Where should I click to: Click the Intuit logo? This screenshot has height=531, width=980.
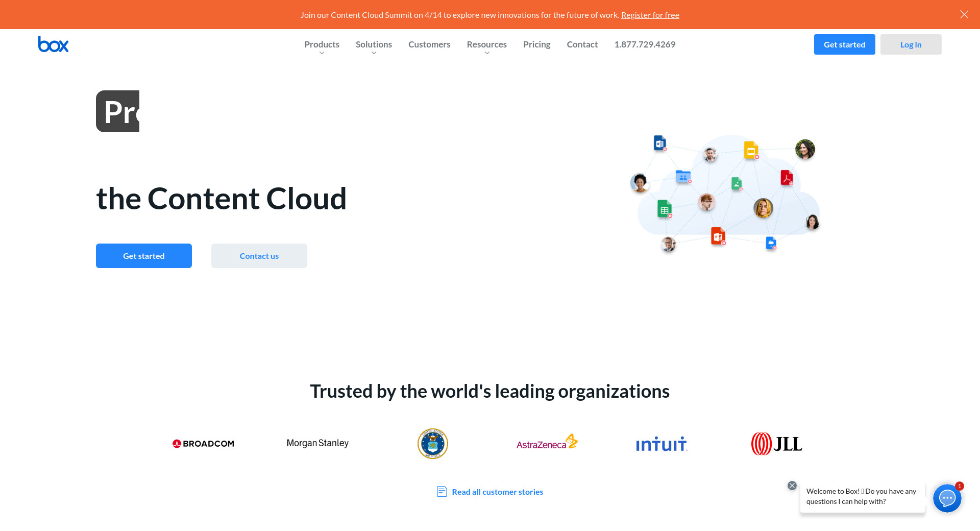[661, 444]
